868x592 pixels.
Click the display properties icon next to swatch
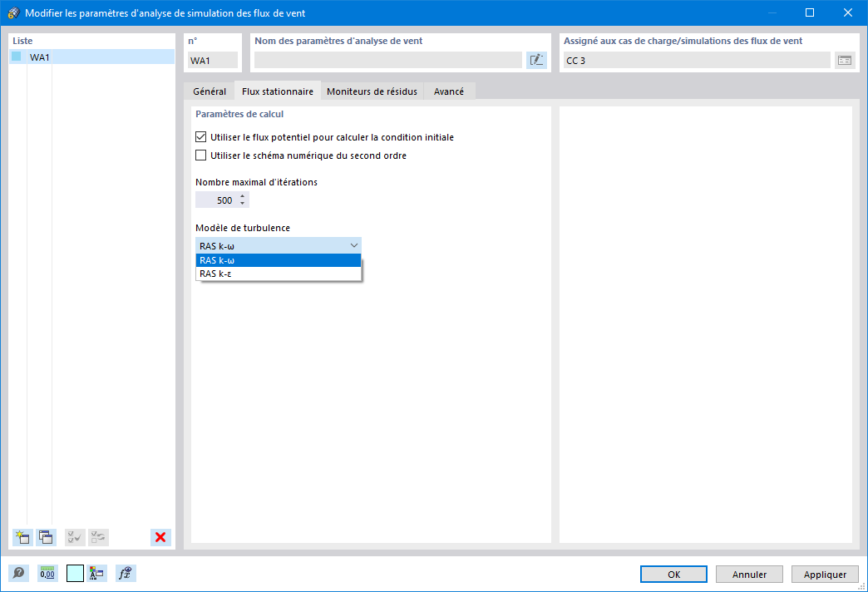pyautogui.click(x=97, y=573)
